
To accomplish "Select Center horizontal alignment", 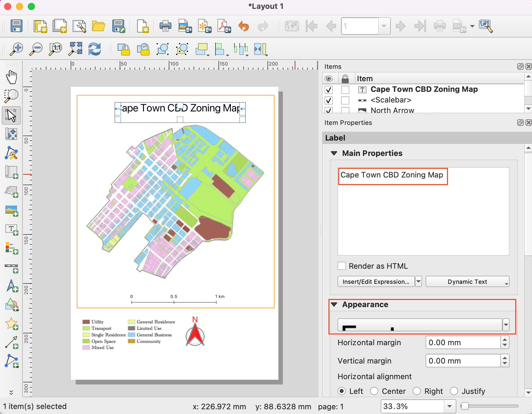I will click(x=374, y=391).
